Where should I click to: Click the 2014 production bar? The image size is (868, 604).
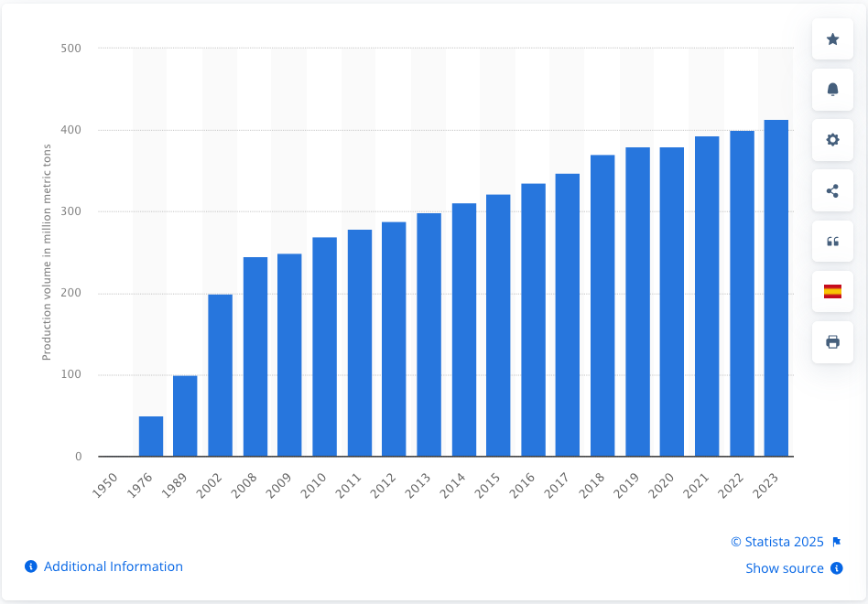click(464, 329)
